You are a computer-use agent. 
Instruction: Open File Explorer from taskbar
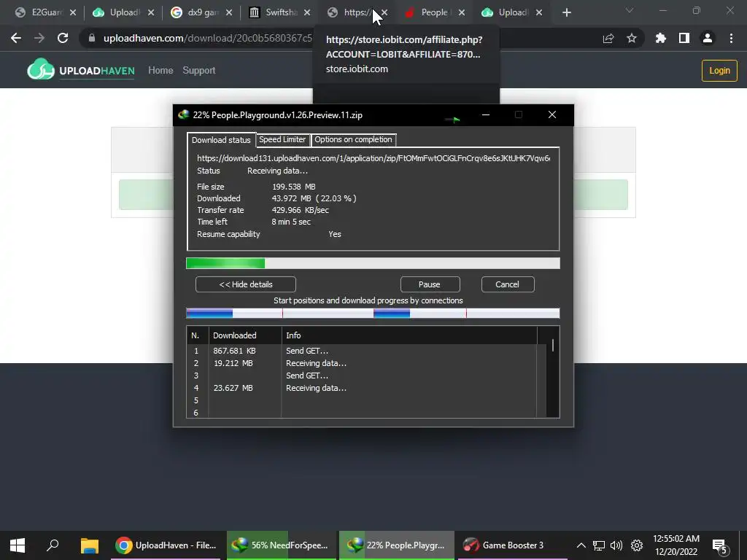click(x=89, y=545)
